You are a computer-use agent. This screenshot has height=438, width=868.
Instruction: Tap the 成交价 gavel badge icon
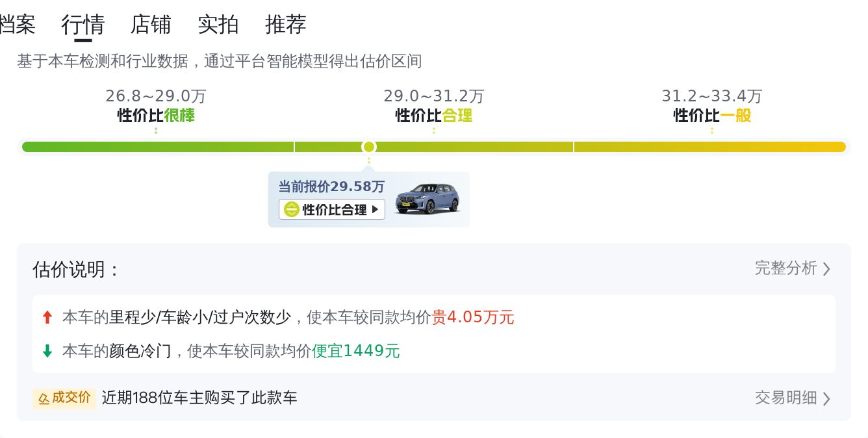point(44,398)
